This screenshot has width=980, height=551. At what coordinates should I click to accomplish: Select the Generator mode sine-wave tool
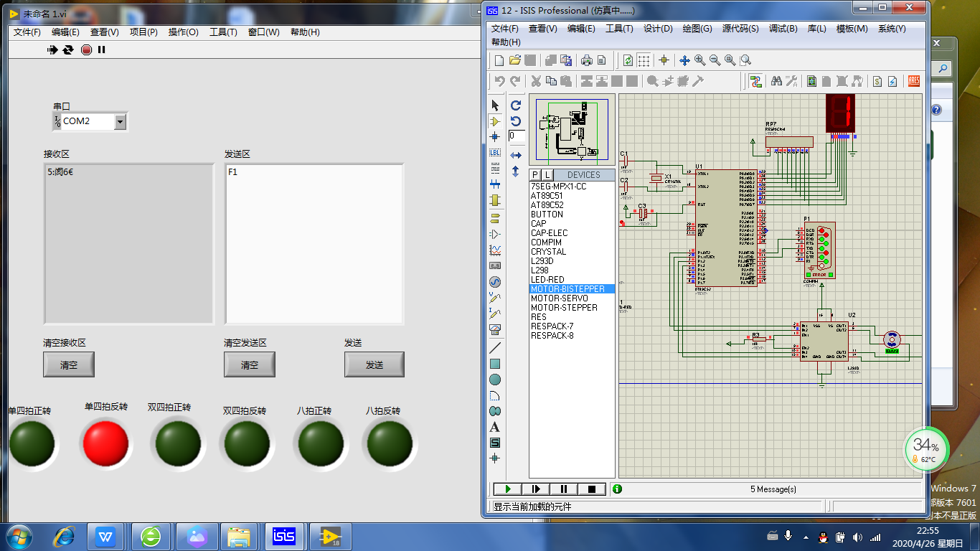point(495,282)
